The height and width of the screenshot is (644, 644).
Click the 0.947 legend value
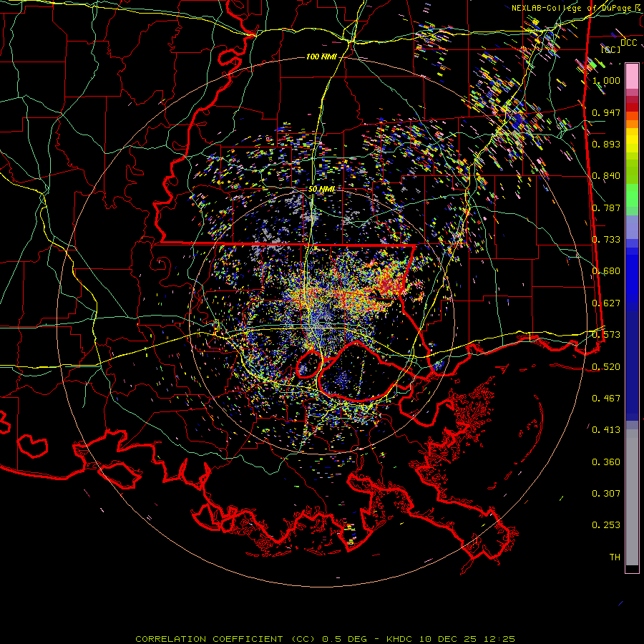point(606,112)
